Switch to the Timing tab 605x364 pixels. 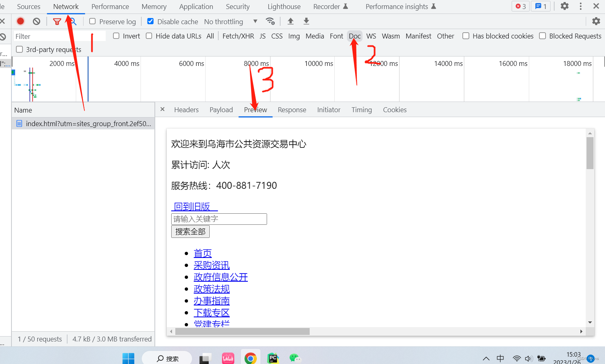pyautogui.click(x=362, y=109)
